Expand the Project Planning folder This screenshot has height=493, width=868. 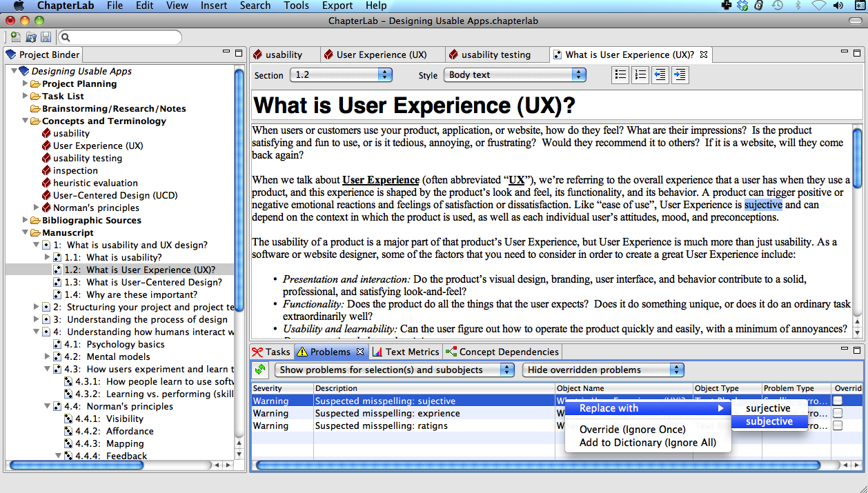coord(26,83)
